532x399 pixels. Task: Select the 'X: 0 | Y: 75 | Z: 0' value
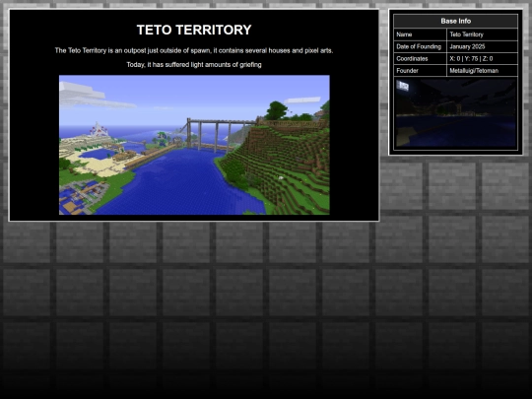point(482,58)
